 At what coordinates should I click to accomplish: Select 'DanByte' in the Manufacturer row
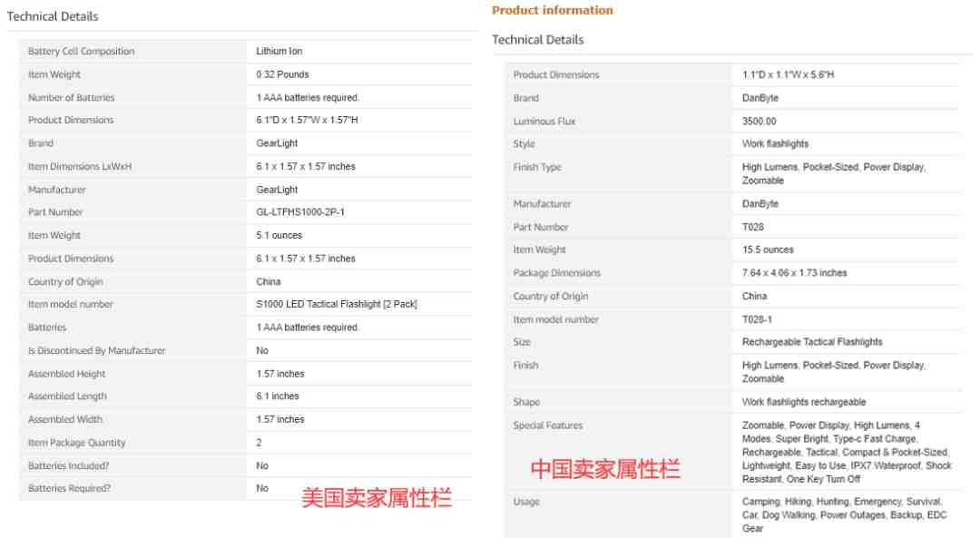(x=760, y=204)
